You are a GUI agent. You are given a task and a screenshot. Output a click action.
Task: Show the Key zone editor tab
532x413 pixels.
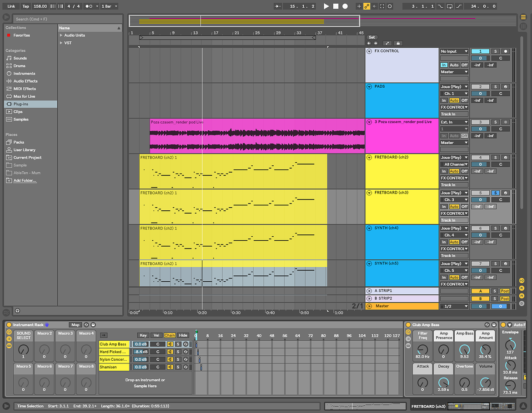(x=143, y=335)
